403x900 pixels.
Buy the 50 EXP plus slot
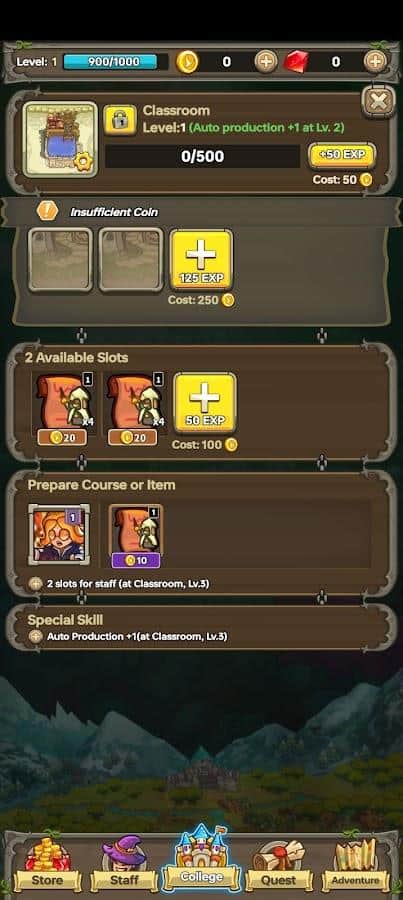pyautogui.click(x=205, y=404)
